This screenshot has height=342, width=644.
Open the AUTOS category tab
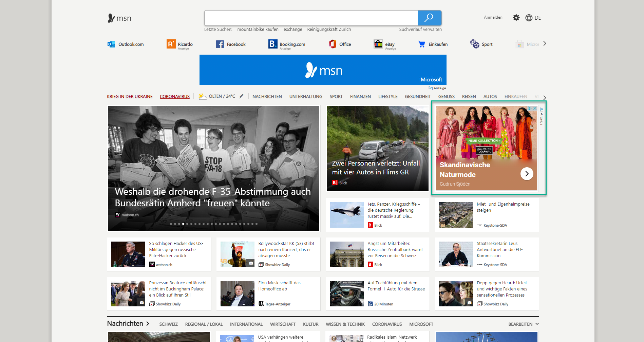(x=490, y=97)
